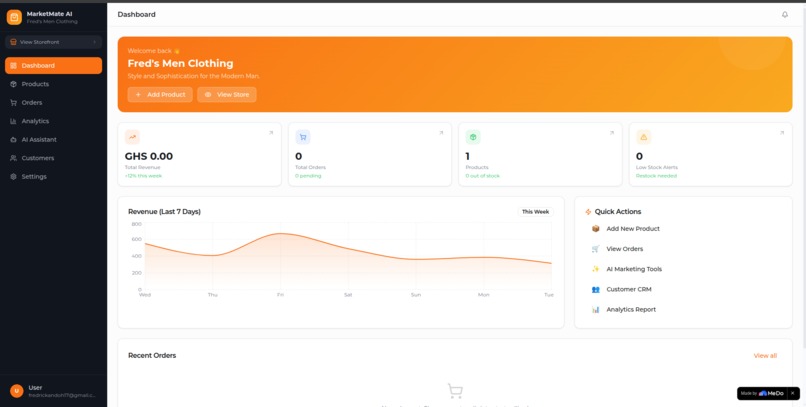Click the Add Product button in banner
Viewport: 806px width, 407px height.
(x=160, y=95)
